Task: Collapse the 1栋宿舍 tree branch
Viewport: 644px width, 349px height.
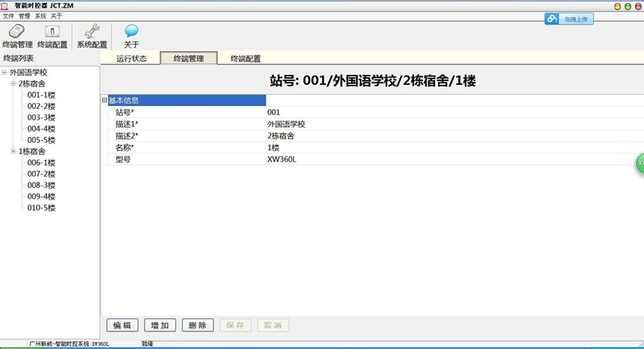Action: 13,151
